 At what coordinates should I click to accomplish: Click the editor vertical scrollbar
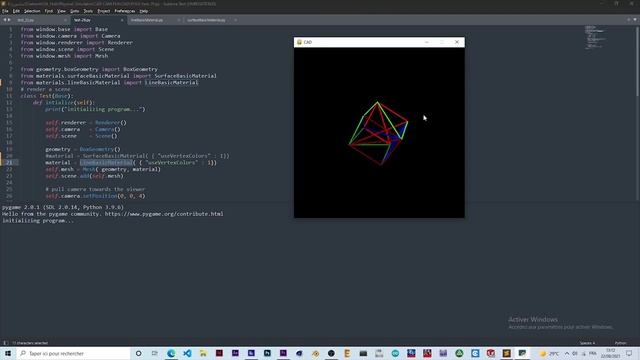click(637, 61)
